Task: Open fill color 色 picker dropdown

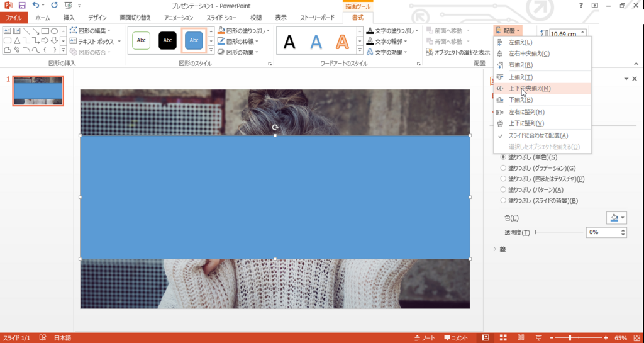Action: (x=616, y=218)
